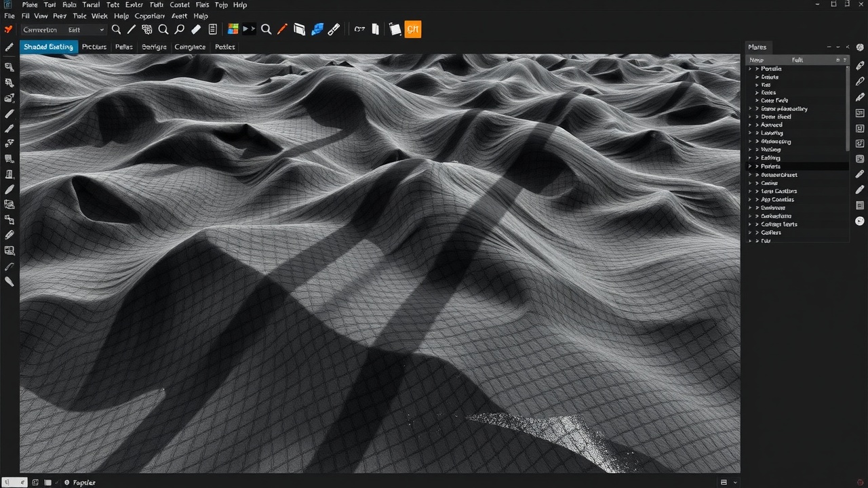The height and width of the screenshot is (488, 868).
Task: Click the dotted grid selection toolbar icon
Action: (x=147, y=30)
